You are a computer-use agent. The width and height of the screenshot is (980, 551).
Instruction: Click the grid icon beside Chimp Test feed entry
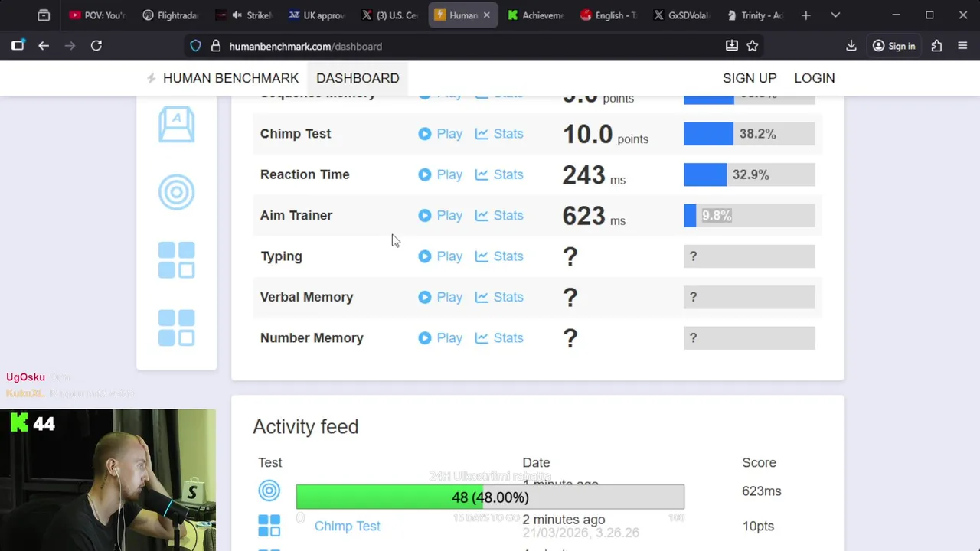[x=269, y=526]
